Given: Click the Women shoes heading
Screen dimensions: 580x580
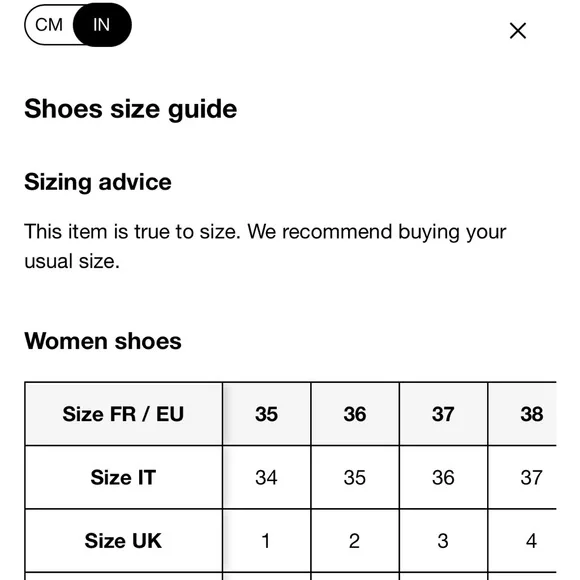Looking at the screenshot, I should pyautogui.click(x=103, y=341).
